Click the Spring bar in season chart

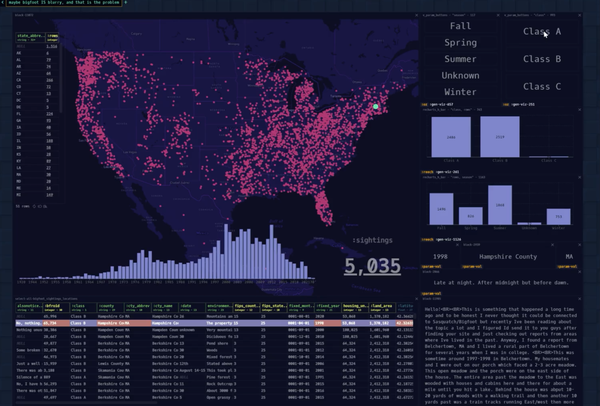(471, 216)
